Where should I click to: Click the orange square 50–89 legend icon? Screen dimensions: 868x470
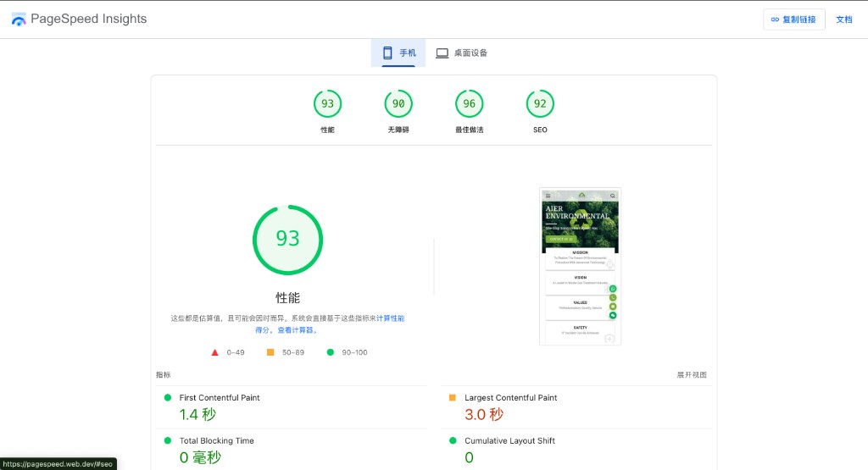[x=270, y=352]
